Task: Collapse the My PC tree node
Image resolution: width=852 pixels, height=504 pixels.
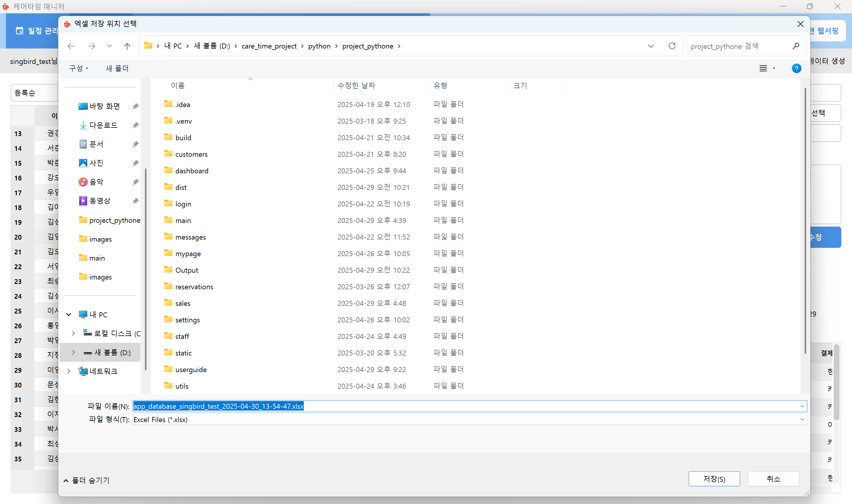Action: [x=69, y=314]
